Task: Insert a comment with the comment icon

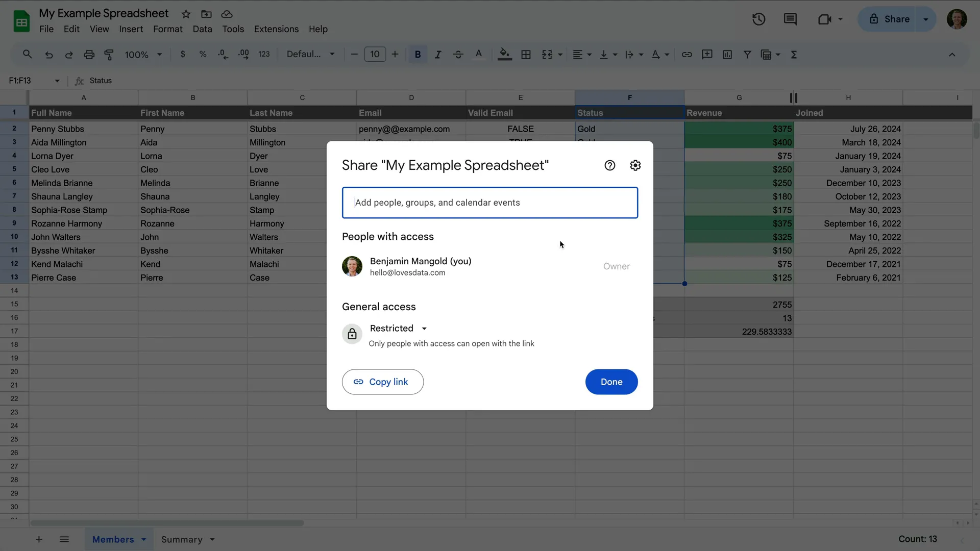Action: pos(707,54)
